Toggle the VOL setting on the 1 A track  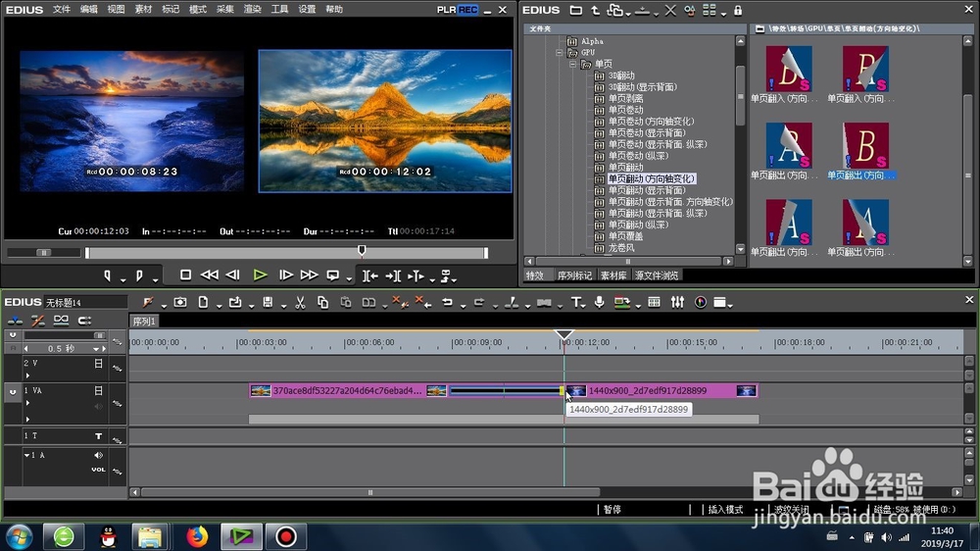(x=98, y=470)
